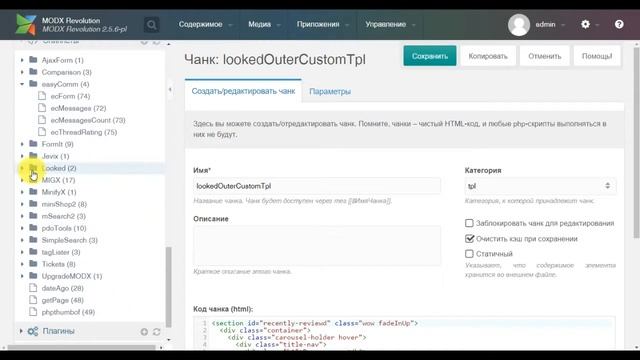Open the settings gear icon

[x=585, y=24]
